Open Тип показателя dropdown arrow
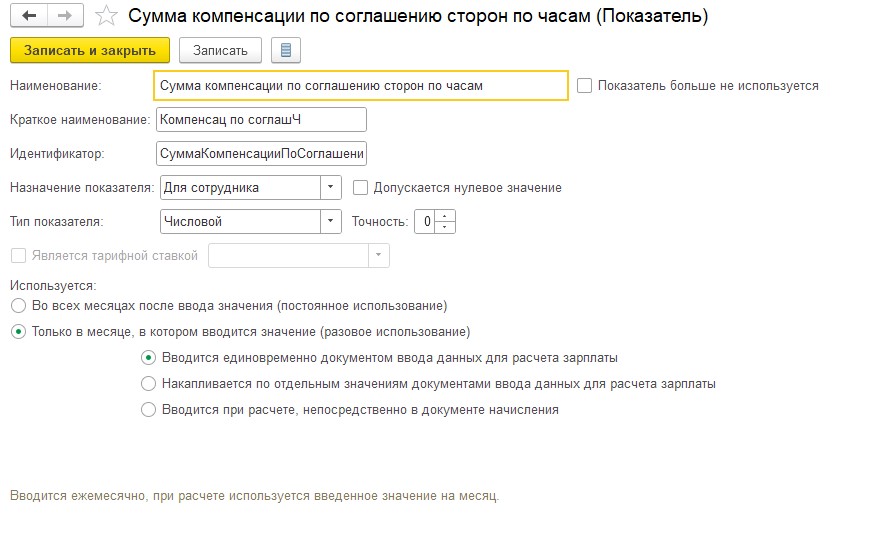The image size is (874, 537). [x=331, y=221]
